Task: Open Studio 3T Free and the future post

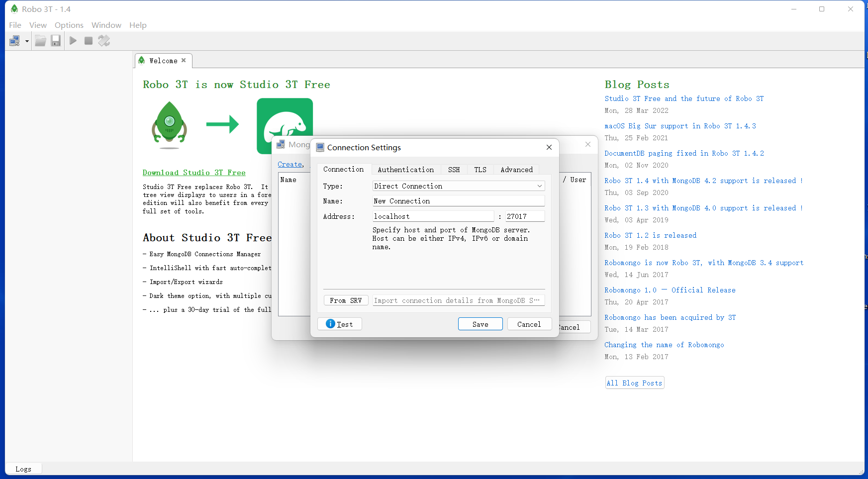Action: click(x=684, y=98)
